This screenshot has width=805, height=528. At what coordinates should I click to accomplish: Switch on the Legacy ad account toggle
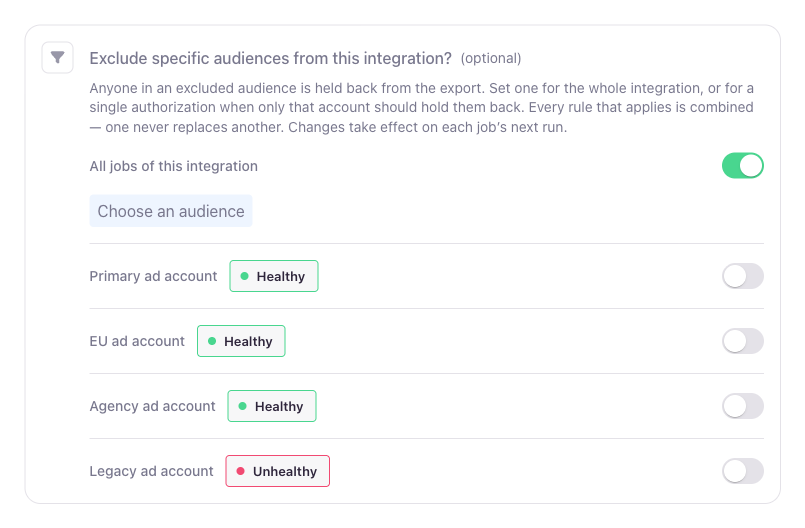click(x=742, y=471)
